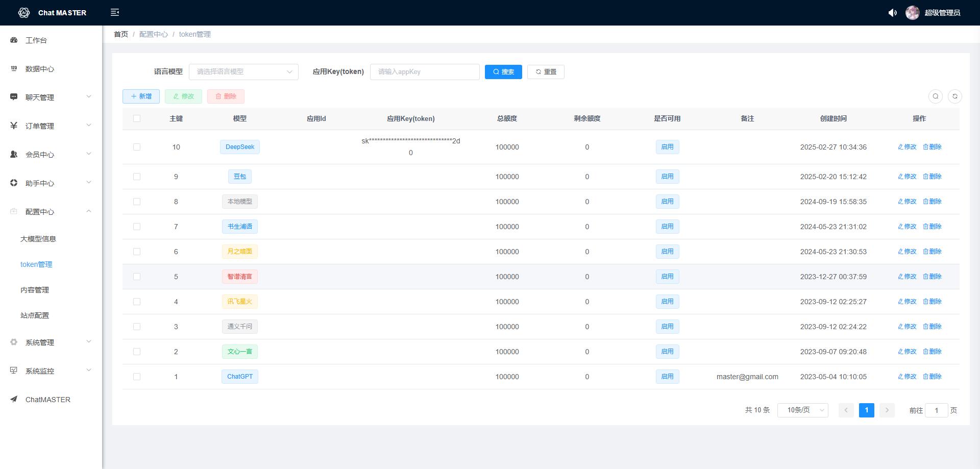This screenshot has width=980, height=469.
Task: Expand the 系统管理 menu chevron
Action: [x=89, y=341]
